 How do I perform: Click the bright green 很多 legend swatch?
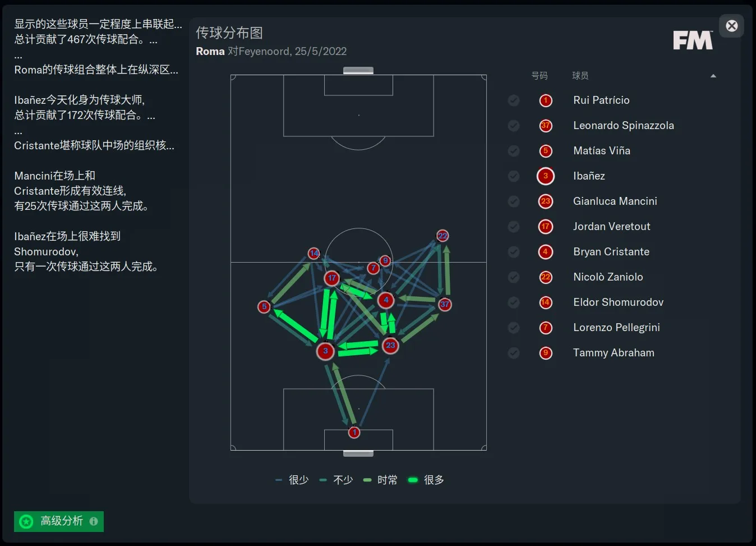coord(413,480)
